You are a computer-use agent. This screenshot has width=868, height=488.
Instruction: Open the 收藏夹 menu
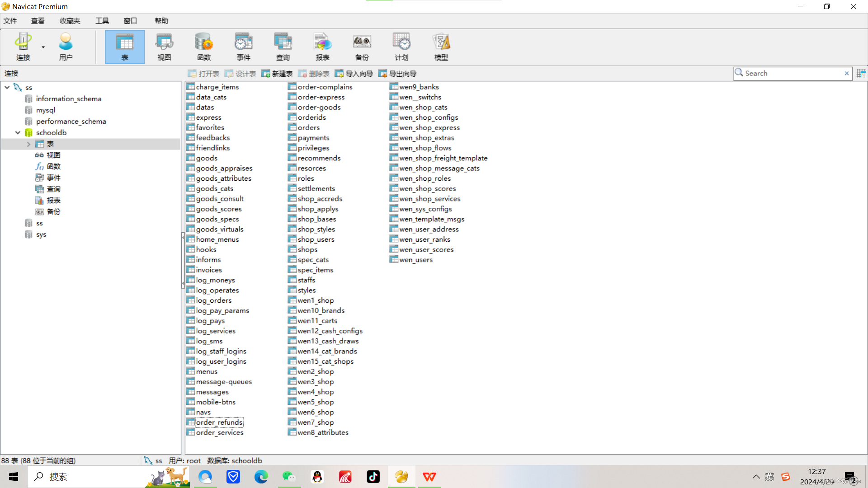point(70,21)
